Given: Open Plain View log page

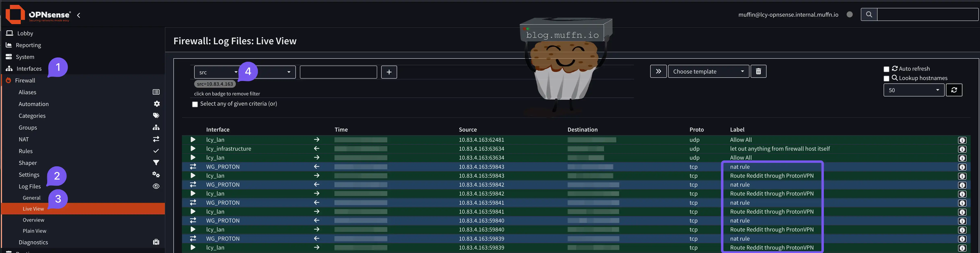Looking at the screenshot, I should pos(34,231).
